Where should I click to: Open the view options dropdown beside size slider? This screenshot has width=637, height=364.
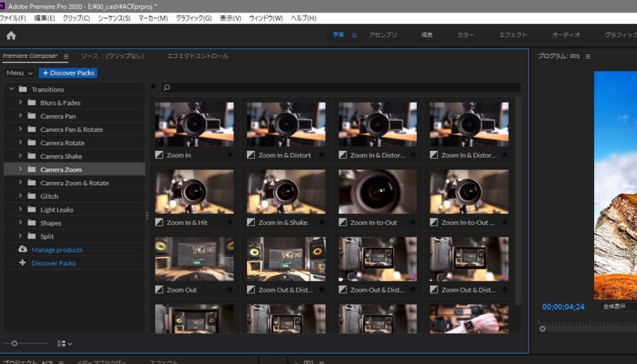[x=64, y=343]
